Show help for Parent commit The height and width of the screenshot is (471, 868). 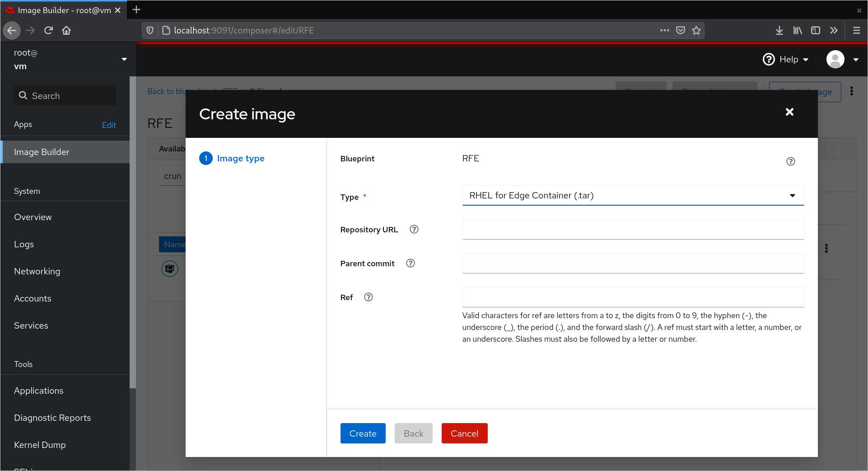click(x=411, y=263)
